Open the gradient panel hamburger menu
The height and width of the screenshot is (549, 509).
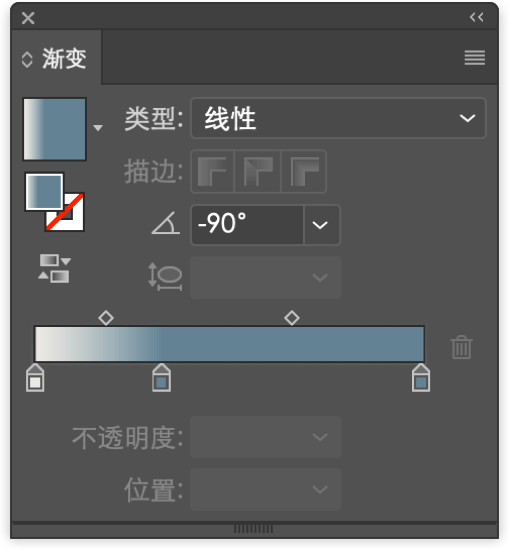tap(475, 57)
